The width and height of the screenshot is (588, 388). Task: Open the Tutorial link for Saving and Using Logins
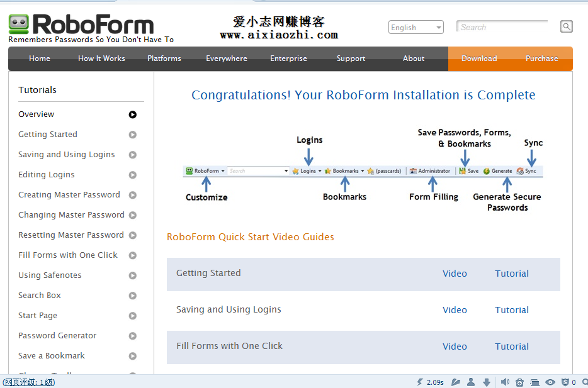tap(511, 310)
